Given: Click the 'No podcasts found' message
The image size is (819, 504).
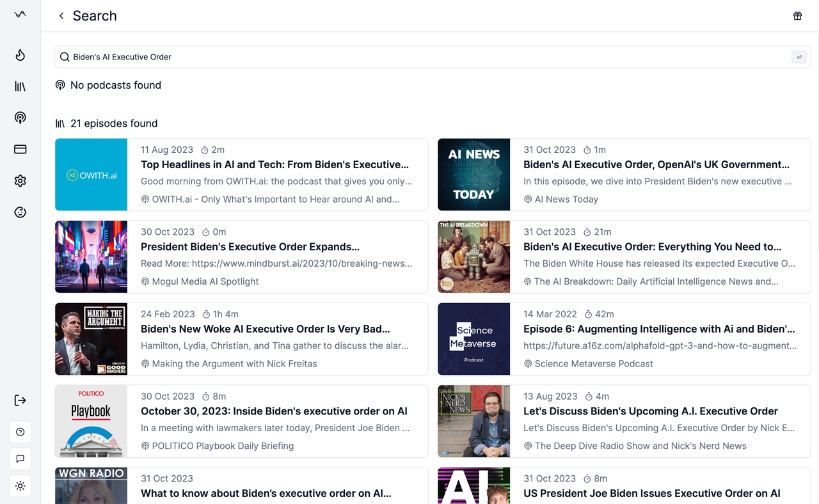Looking at the screenshot, I should coord(116,85).
